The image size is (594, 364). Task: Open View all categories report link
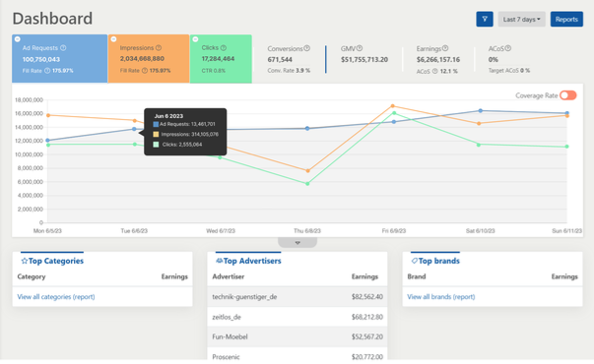pyautogui.click(x=56, y=297)
